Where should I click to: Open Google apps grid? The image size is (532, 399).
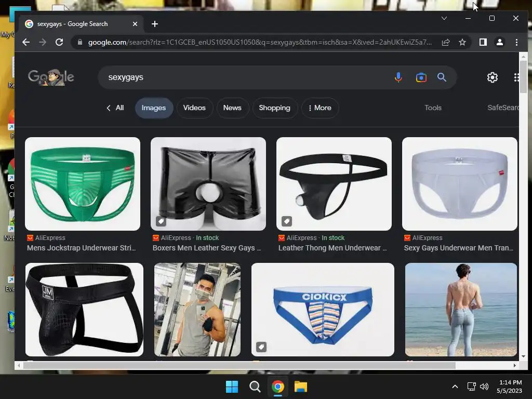pos(516,77)
